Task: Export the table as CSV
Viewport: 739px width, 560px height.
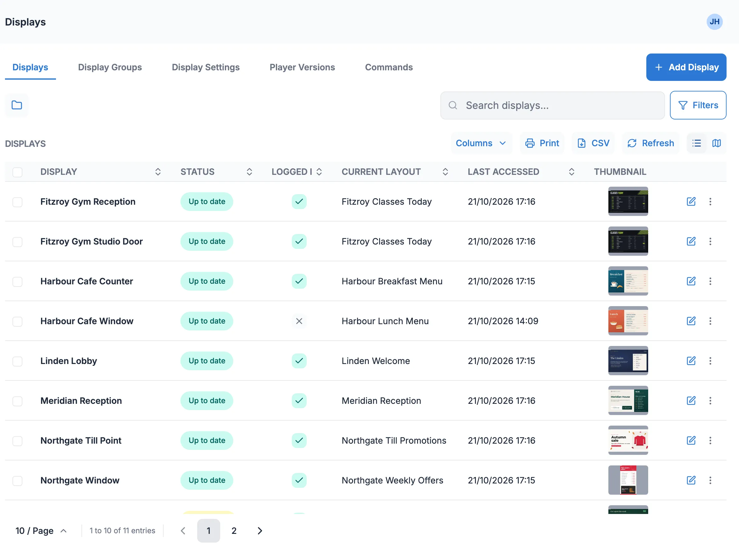Action: [593, 143]
